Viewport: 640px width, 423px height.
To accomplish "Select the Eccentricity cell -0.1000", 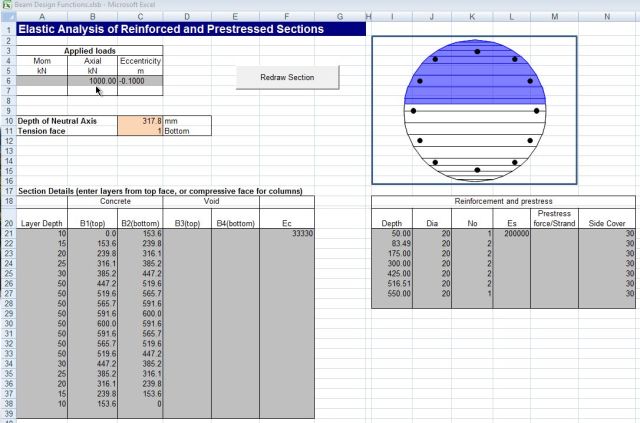I will pos(140,81).
